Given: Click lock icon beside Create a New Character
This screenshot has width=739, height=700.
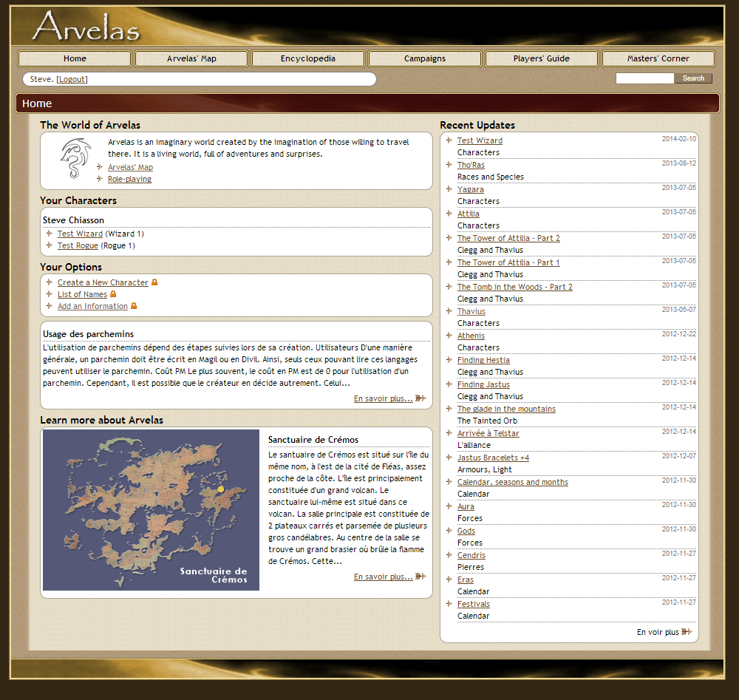Looking at the screenshot, I should click(154, 282).
